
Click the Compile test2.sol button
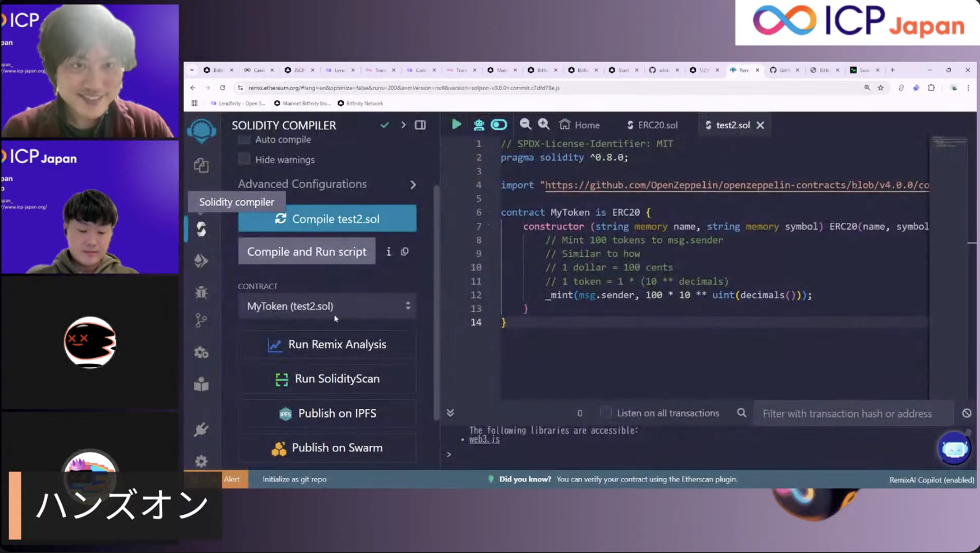[x=327, y=219]
